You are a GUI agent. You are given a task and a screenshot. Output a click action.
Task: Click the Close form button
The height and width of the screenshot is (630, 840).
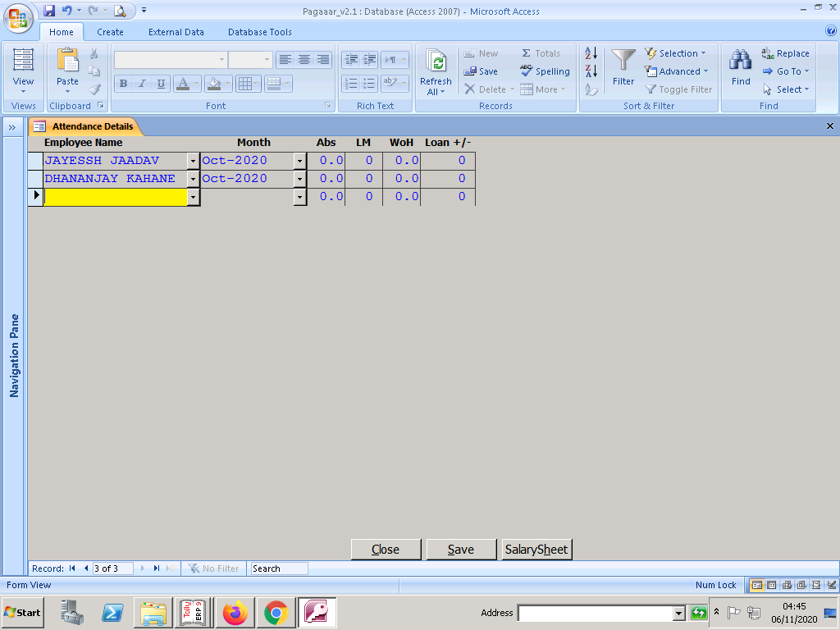(386, 550)
